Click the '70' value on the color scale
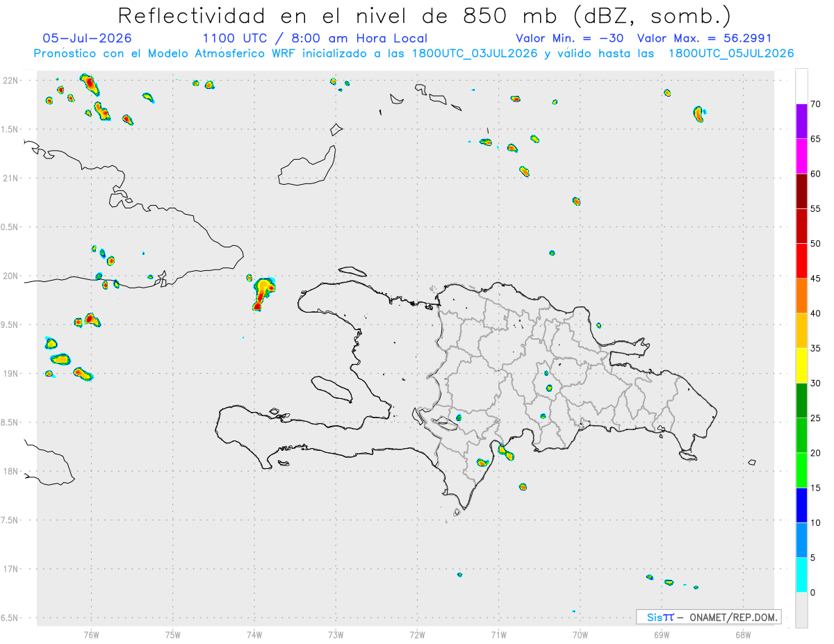834x644 pixels. [x=815, y=104]
